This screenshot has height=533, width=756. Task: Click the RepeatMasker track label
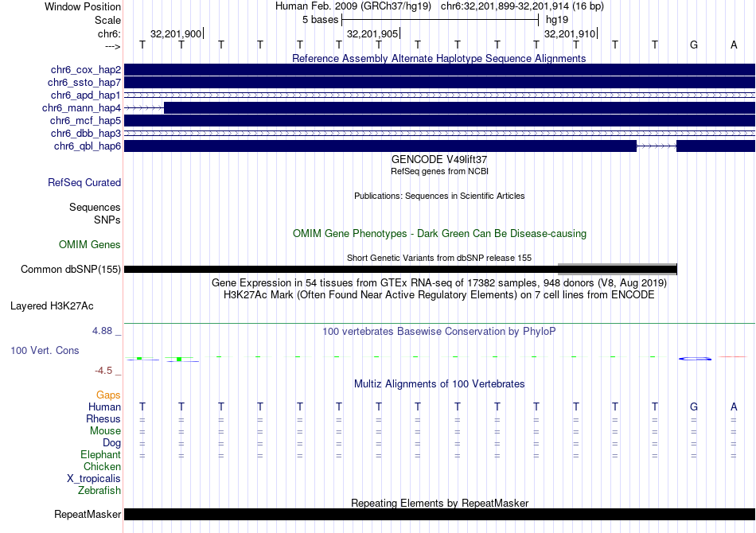88,515
